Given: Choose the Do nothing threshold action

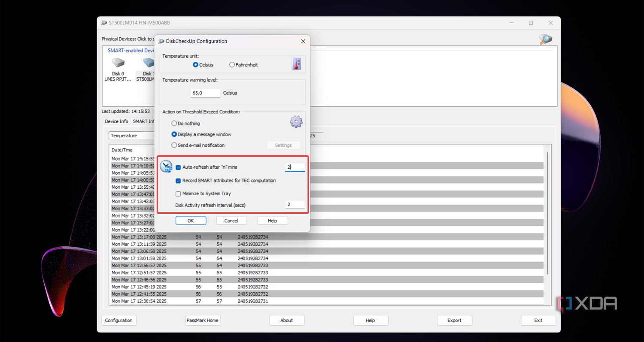Looking at the screenshot, I should (185, 124).
